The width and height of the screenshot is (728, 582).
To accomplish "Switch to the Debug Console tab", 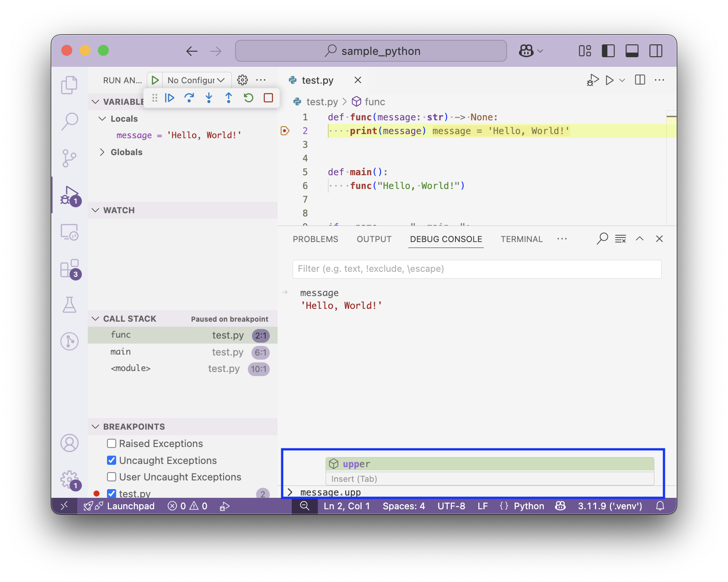I will click(x=446, y=239).
